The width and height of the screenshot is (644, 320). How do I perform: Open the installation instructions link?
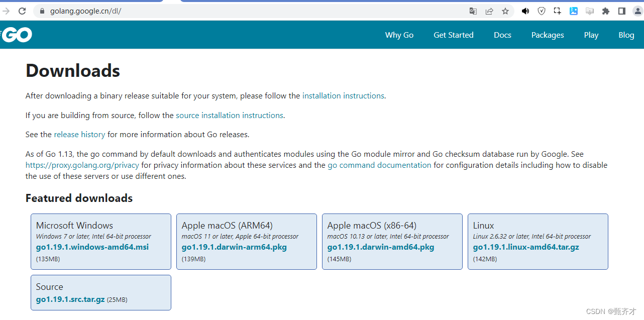pyautogui.click(x=343, y=95)
